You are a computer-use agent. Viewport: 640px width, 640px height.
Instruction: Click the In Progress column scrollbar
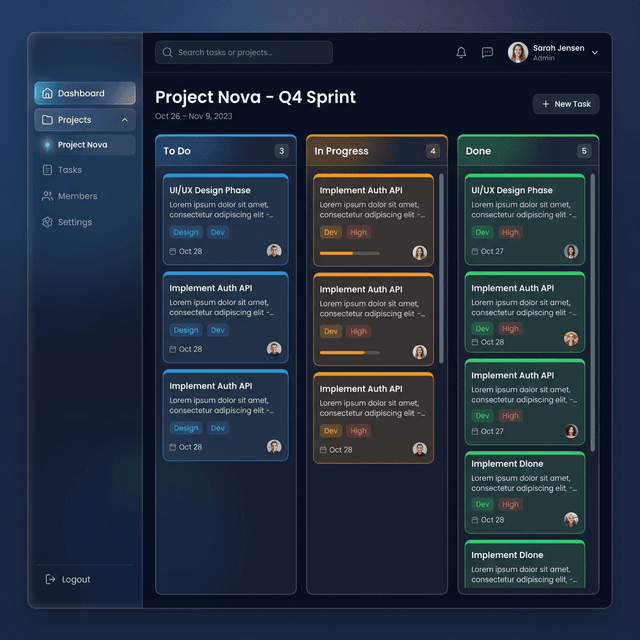pyautogui.click(x=441, y=269)
